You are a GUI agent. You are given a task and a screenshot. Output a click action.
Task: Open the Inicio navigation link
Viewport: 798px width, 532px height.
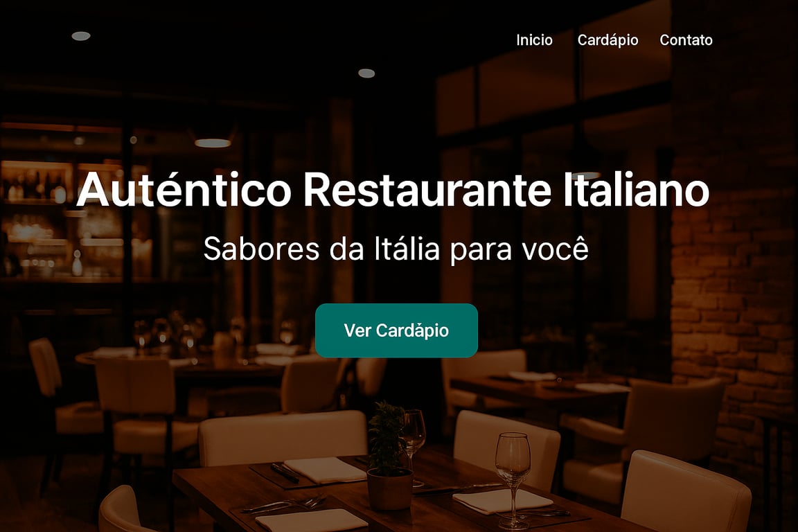534,39
